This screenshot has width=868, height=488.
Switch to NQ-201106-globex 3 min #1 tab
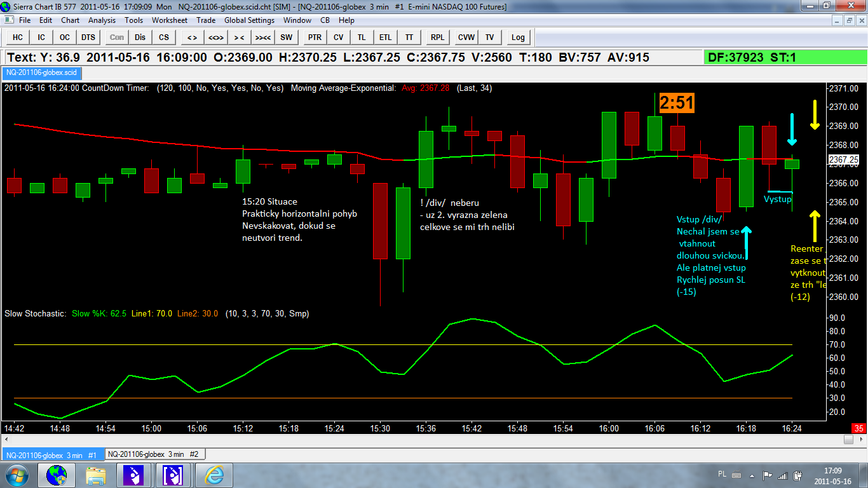tap(52, 455)
